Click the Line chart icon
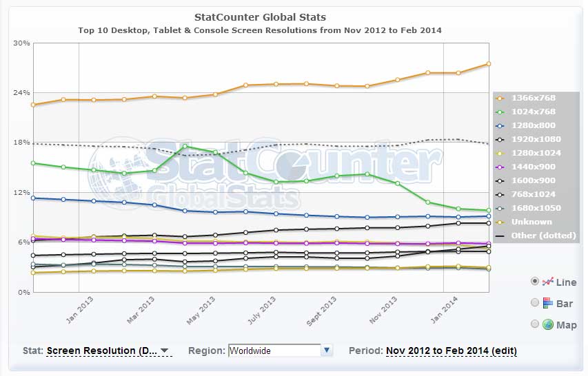 point(547,282)
